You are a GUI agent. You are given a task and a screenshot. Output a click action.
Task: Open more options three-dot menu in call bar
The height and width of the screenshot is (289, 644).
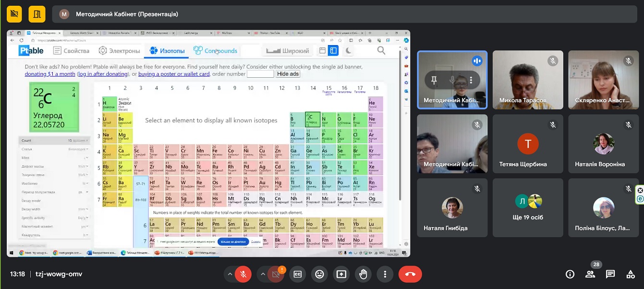(x=385, y=274)
